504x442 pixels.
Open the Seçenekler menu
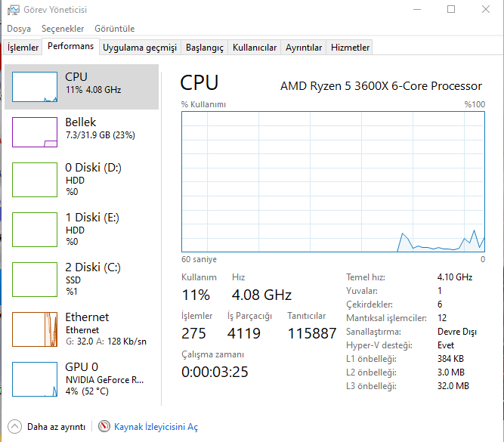pyautogui.click(x=63, y=29)
